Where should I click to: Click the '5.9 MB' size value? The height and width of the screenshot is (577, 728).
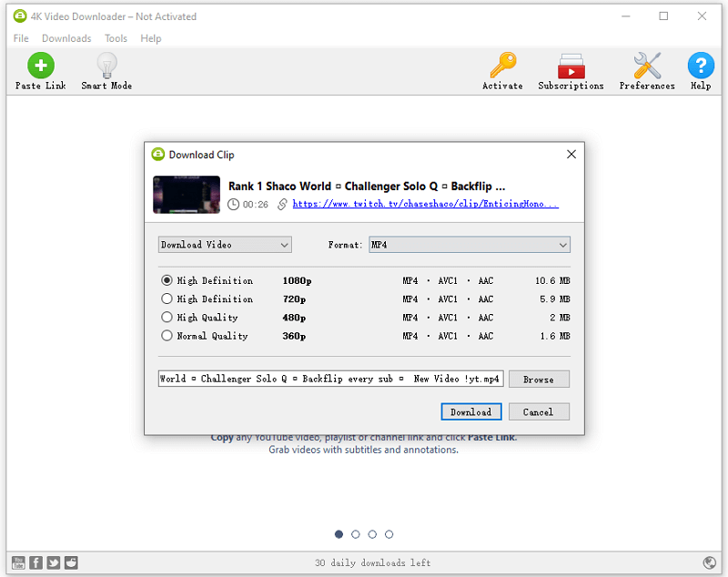(555, 299)
